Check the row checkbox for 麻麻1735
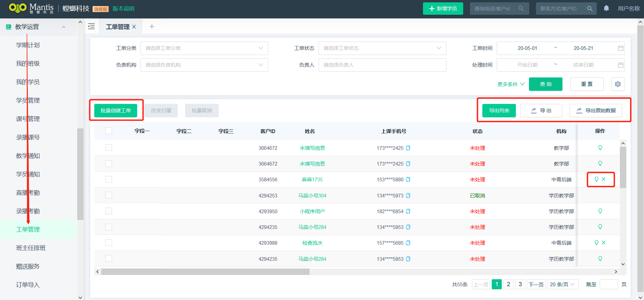This screenshot has width=644, height=300. tap(109, 179)
